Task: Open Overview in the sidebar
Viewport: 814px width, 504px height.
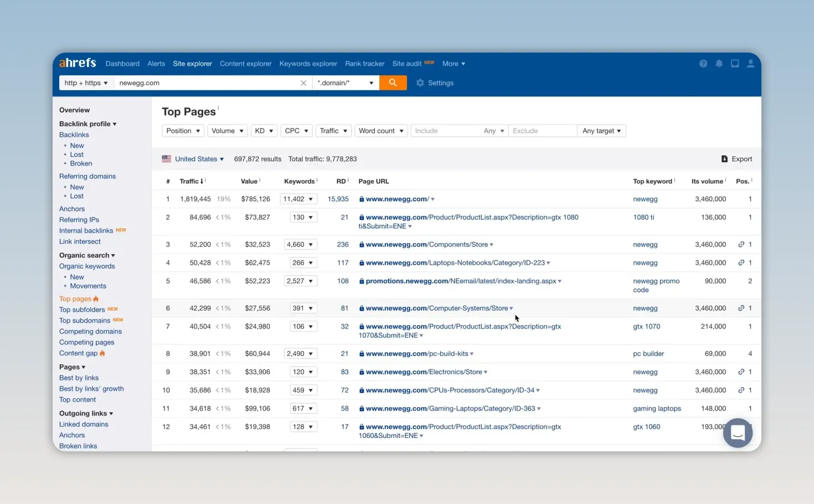Action: tap(74, 110)
